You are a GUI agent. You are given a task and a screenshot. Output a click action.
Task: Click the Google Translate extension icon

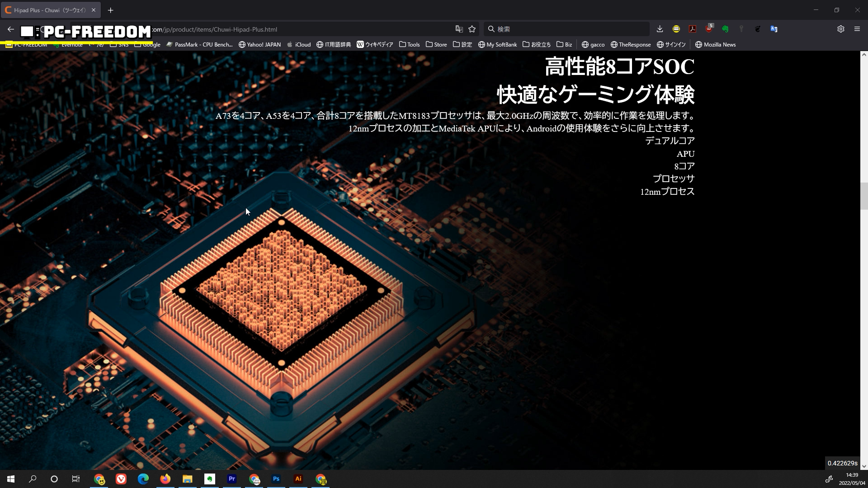(x=774, y=29)
